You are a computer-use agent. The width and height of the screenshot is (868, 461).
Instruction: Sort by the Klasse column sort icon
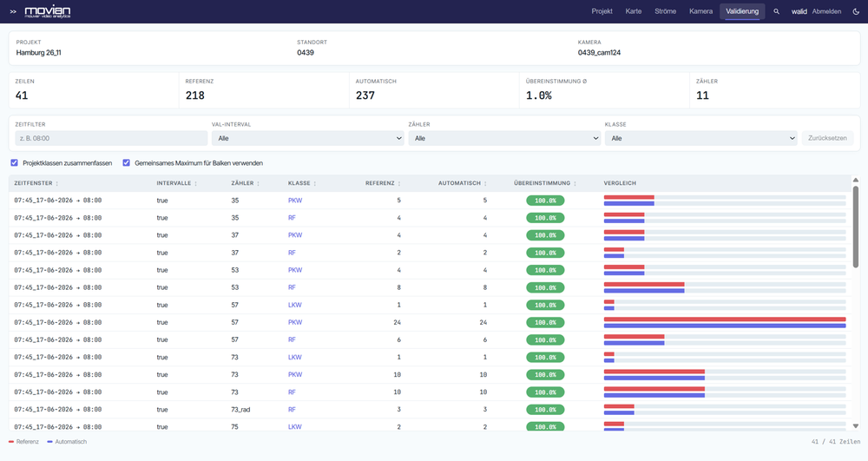[x=314, y=184]
